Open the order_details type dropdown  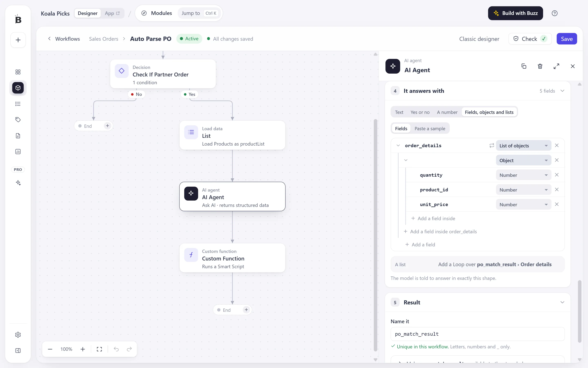click(x=524, y=146)
